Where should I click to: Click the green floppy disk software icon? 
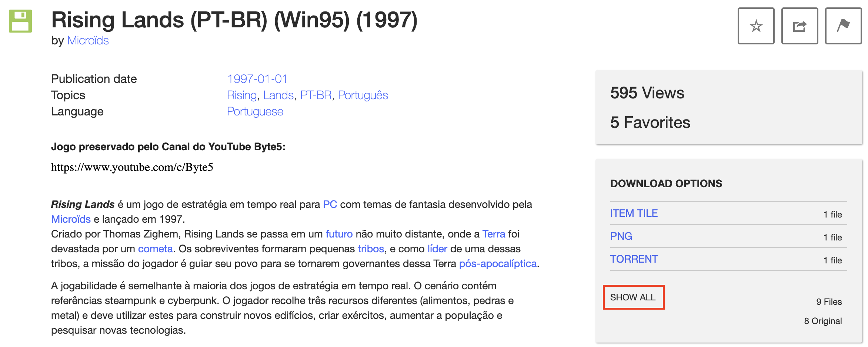(x=20, y=21)
